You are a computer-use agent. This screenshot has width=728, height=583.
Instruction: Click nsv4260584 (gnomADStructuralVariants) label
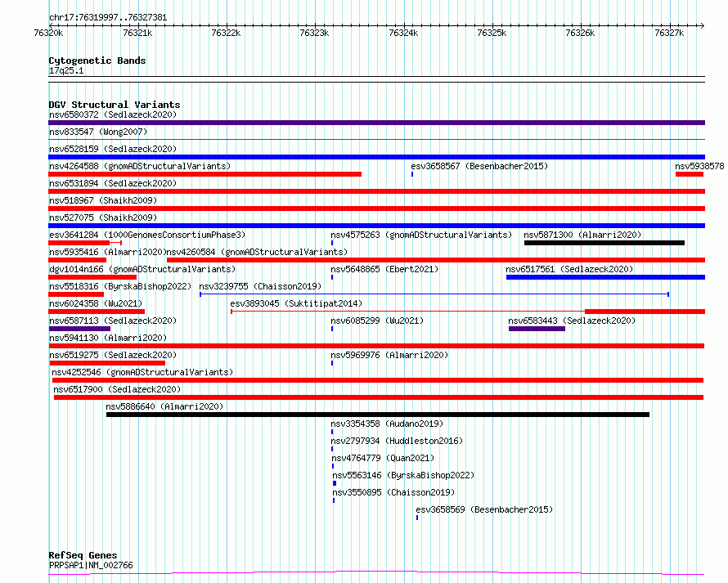point(257,252)
